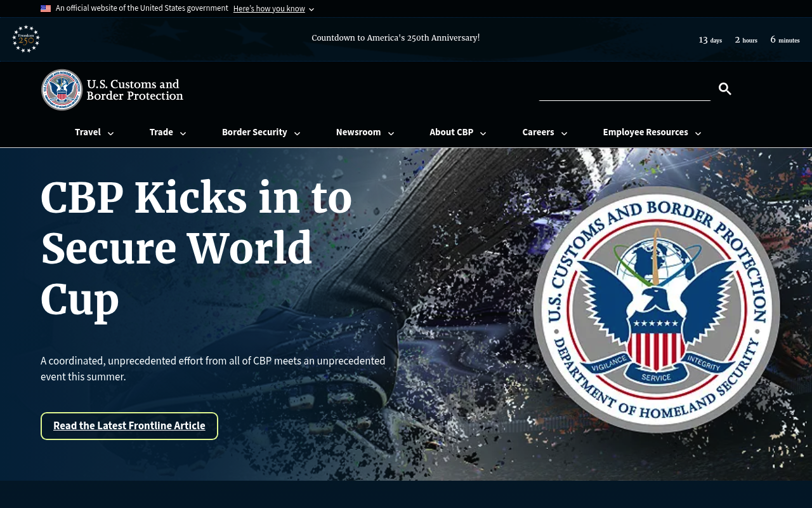Open the 250th Anniversary countdown text
The image size is (812, 508).
click(395, 38)
